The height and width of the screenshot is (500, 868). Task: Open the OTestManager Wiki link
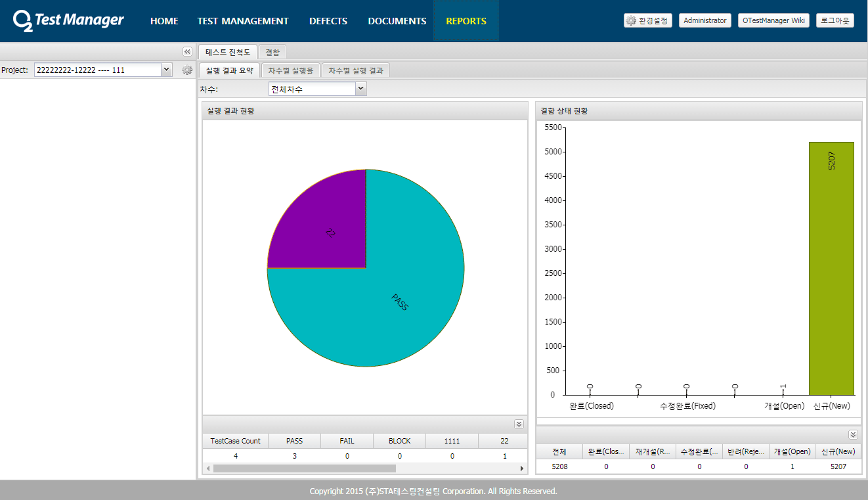point(773,20)
